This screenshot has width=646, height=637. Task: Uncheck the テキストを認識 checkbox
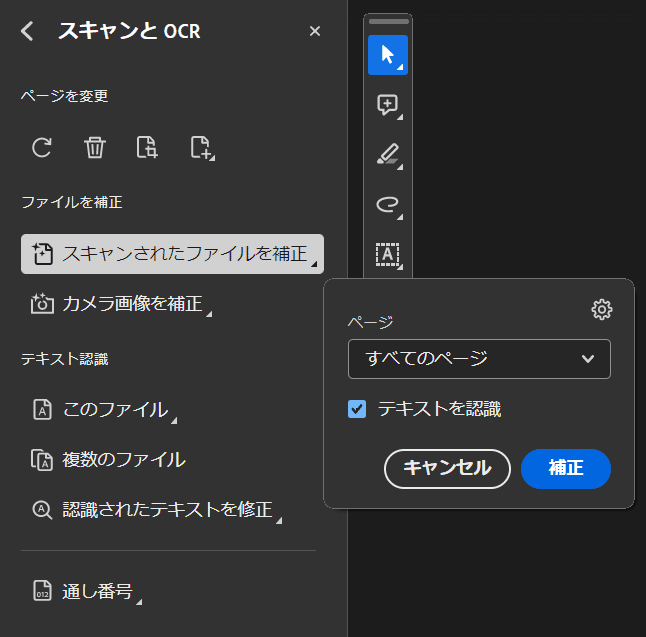357,409
